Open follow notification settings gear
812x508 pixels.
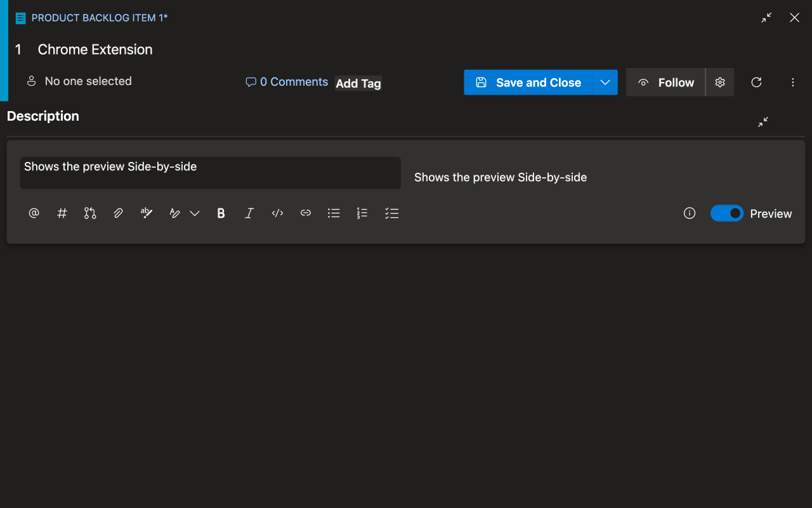point(720,83)
